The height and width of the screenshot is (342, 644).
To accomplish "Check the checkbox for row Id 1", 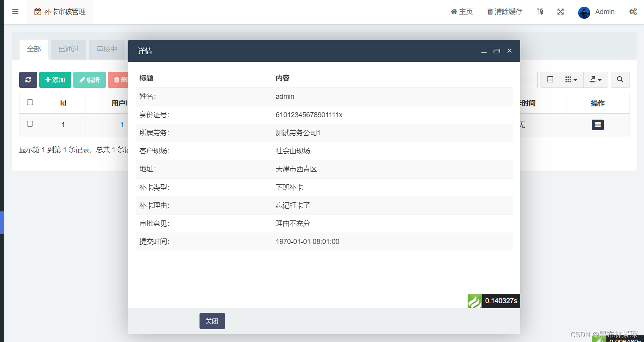I will coord(30,124).
